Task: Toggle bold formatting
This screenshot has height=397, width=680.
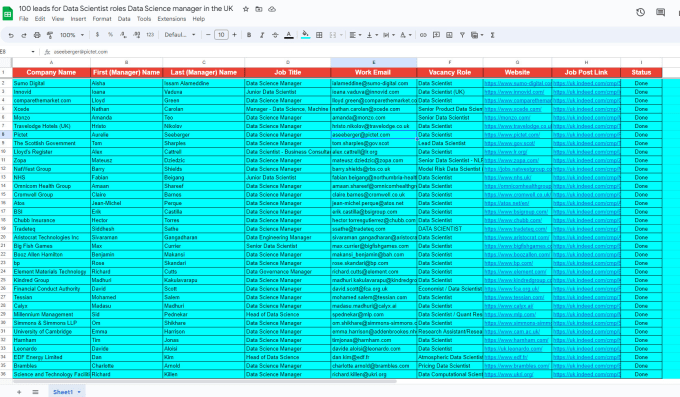Action: 249,35
